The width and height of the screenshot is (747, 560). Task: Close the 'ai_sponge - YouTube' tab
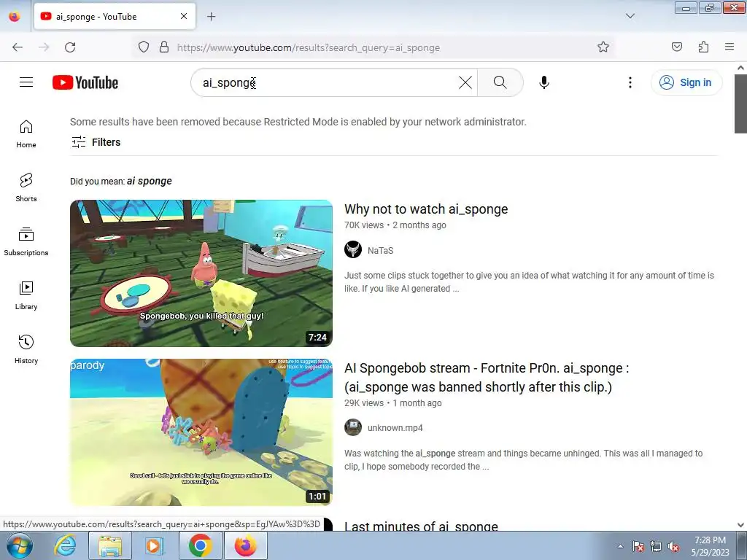(184, 16)
